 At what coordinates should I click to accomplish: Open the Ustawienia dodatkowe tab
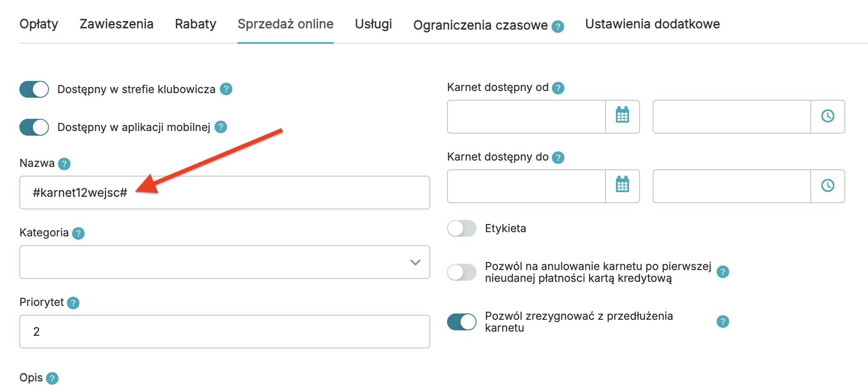point(652,24)
